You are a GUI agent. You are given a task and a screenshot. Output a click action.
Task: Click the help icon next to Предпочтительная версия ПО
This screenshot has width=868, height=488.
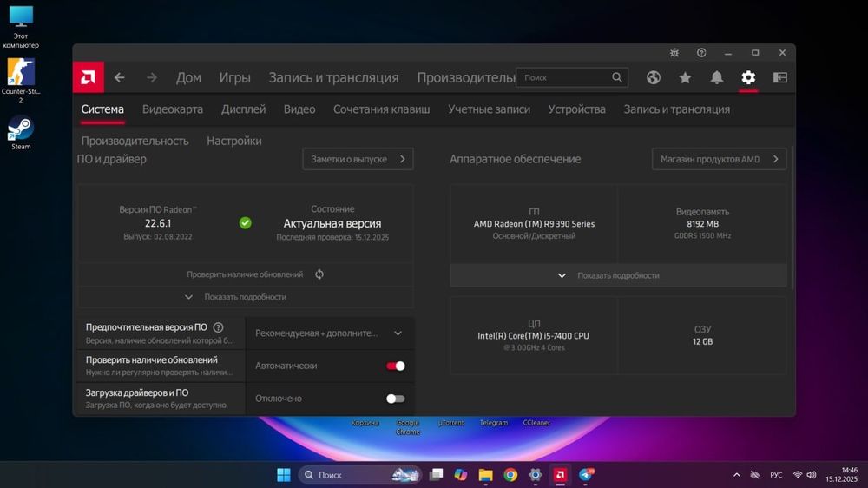point(218,327)
